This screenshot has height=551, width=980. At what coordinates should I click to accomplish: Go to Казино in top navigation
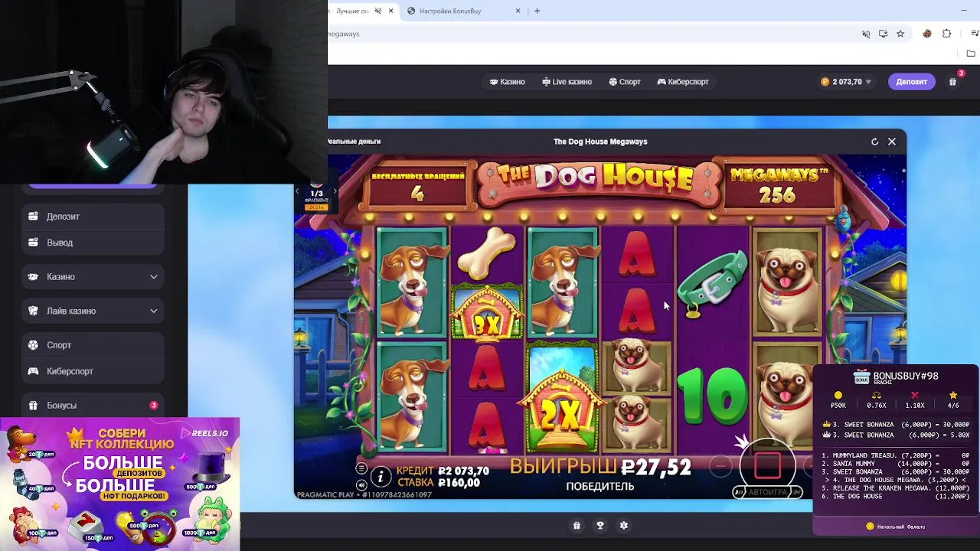[x=508, y=82]
